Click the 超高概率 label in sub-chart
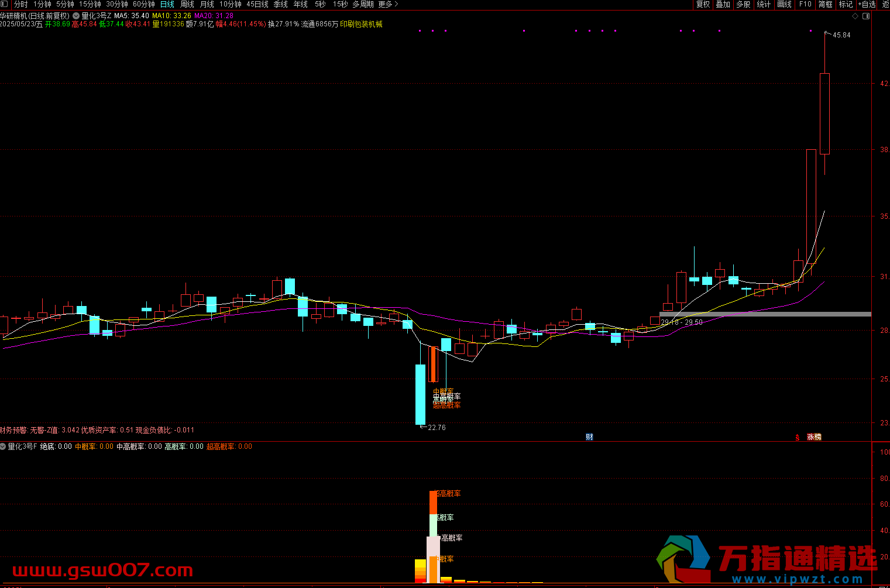Image resolution: width=890 pixels, height=588 pixels. click(447, 494)
